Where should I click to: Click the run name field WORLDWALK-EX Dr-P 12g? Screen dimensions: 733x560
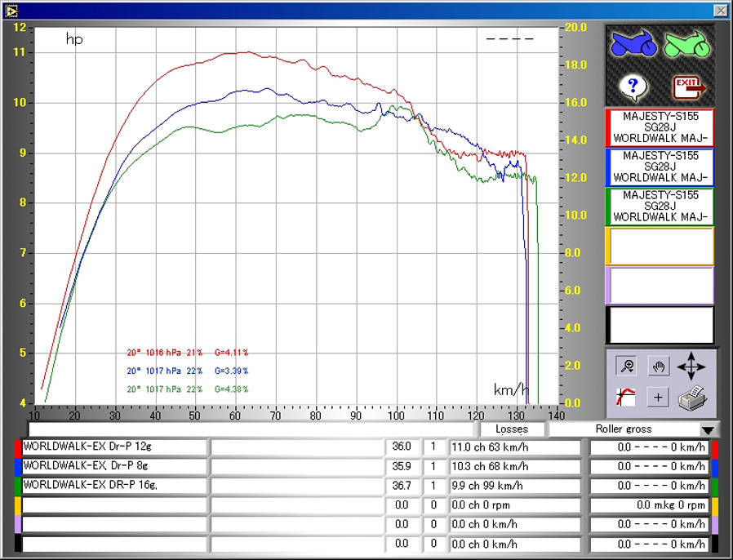point(114,447)
